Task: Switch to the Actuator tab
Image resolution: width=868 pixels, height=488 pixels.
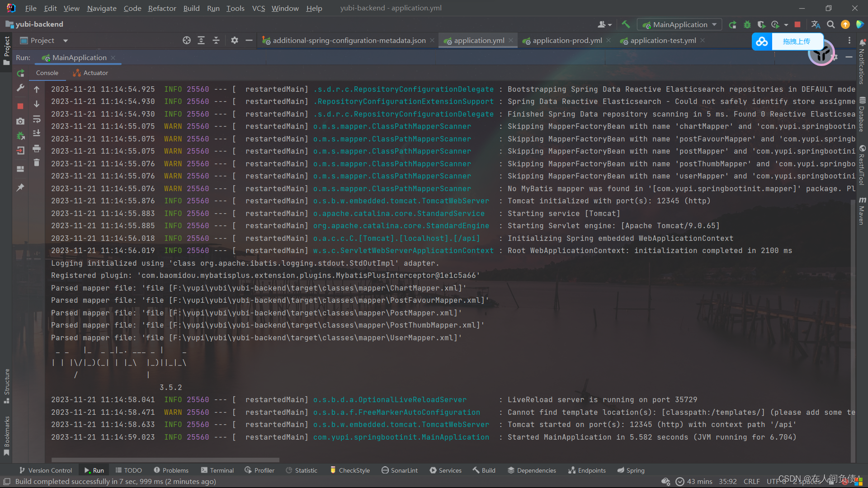Action: (x=90, y=73)
